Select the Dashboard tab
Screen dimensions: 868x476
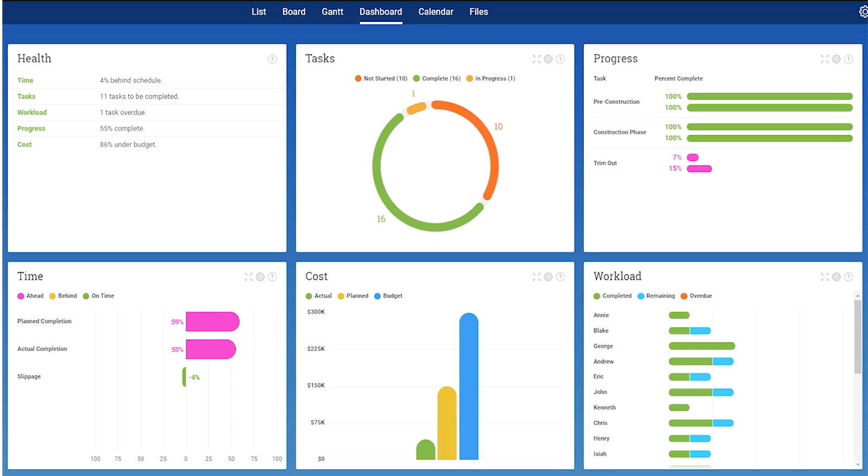click(380, 11)
